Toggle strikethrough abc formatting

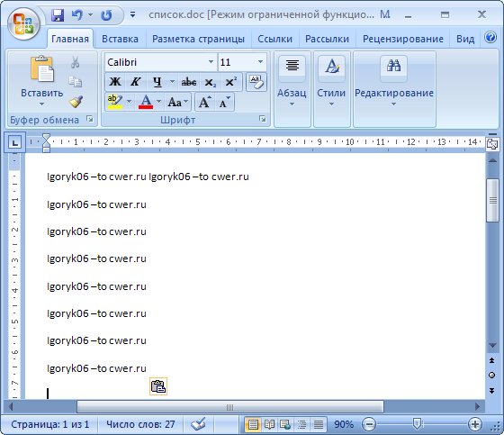pos(189,82)
